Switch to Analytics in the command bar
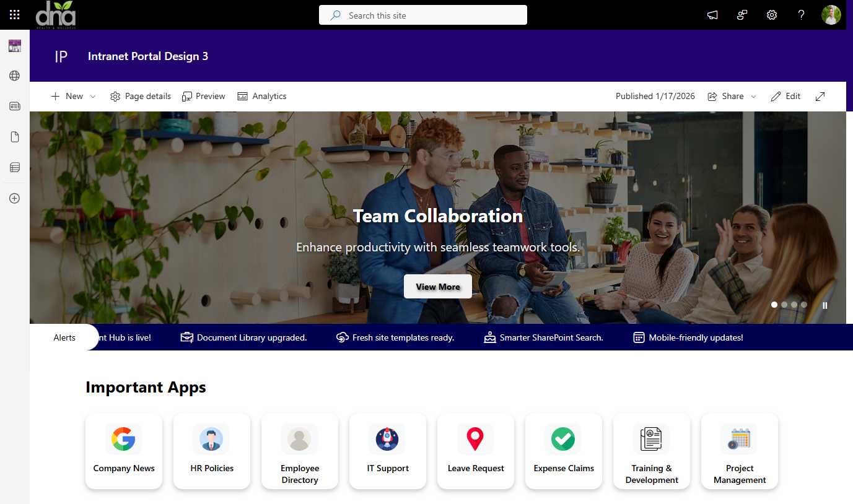Viewport: 853px width, 504px height. (x=261, y=96)
